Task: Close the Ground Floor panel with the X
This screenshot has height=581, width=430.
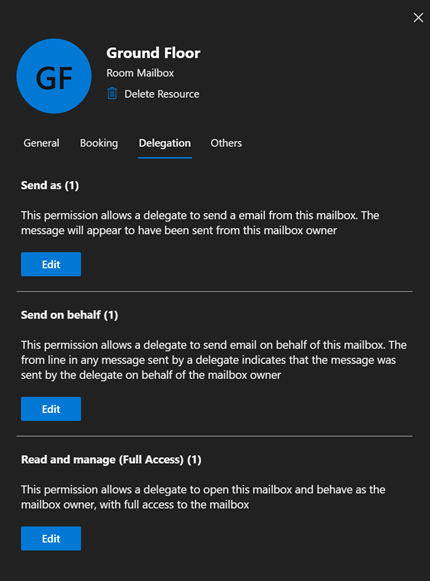Action: tap(418, 17)
